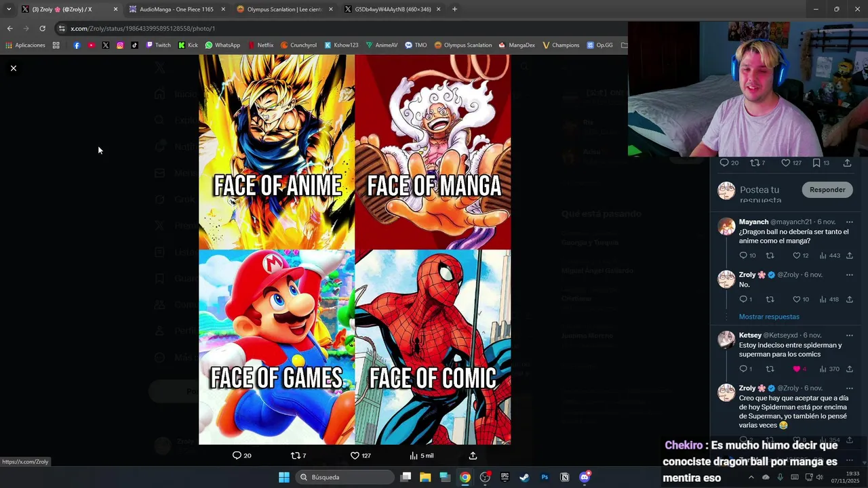Screen dimensions: 868x488
Task: Like Zroly's "No." reply with 10 likes
Action: (797, 299)
